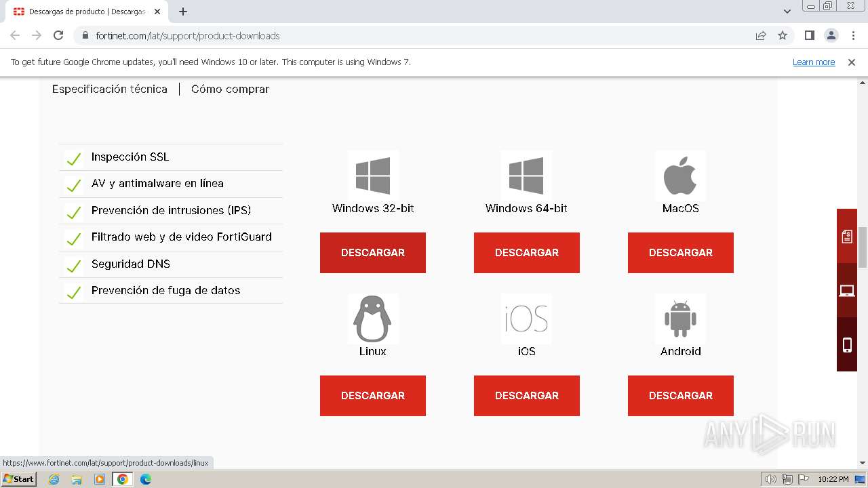This screenshot has width=868, height=488.
Task: Open Microsoft Edge from taskbar
Action: pos(146,479)
